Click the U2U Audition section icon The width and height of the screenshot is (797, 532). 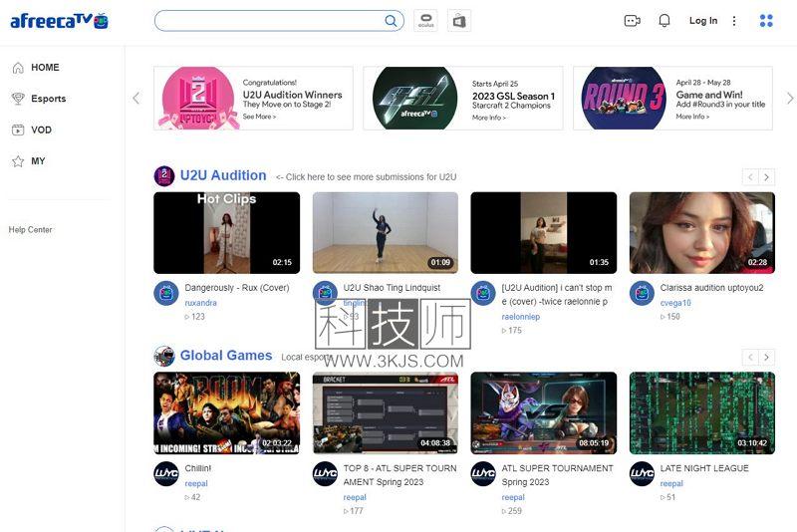(164, 176)
